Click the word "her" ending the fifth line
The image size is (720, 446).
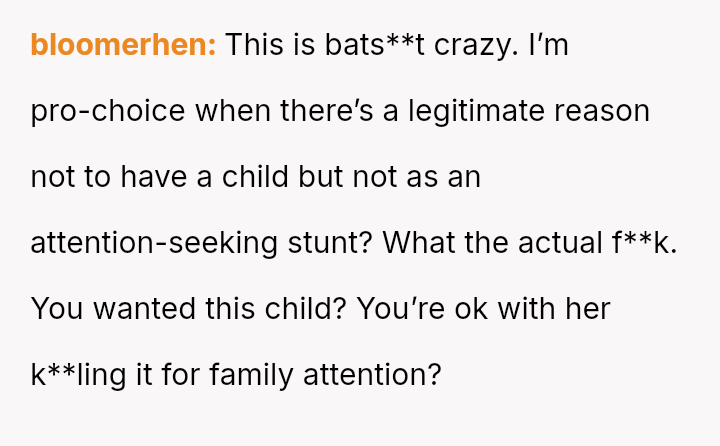point(587,309)
